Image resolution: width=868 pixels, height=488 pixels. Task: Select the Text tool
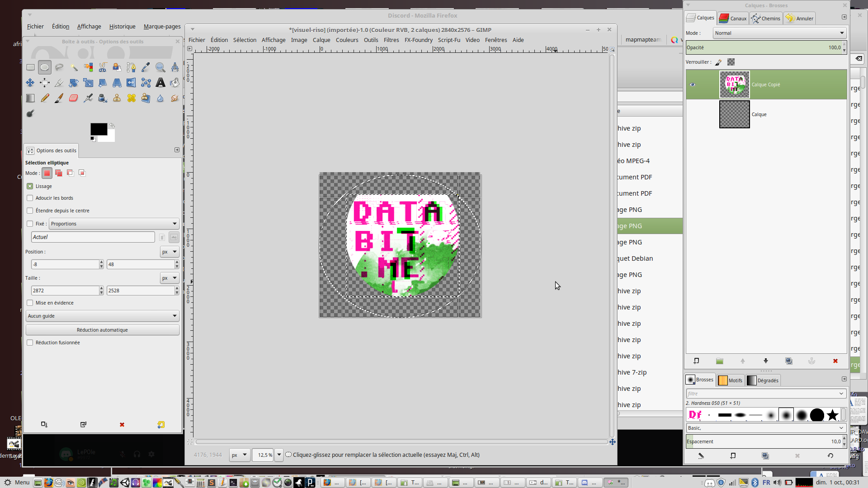coord(160,83)
